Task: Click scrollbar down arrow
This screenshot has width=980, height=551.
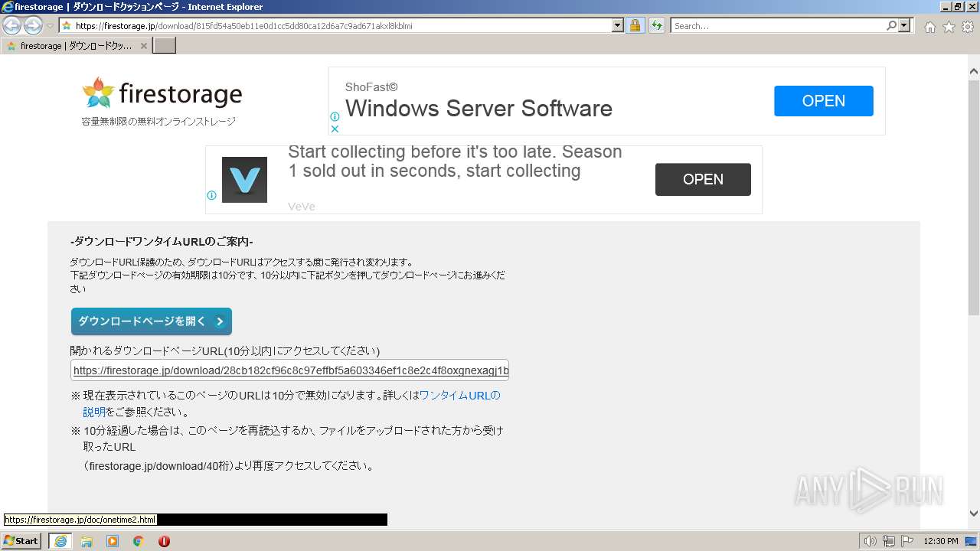Action: [973, 514]
